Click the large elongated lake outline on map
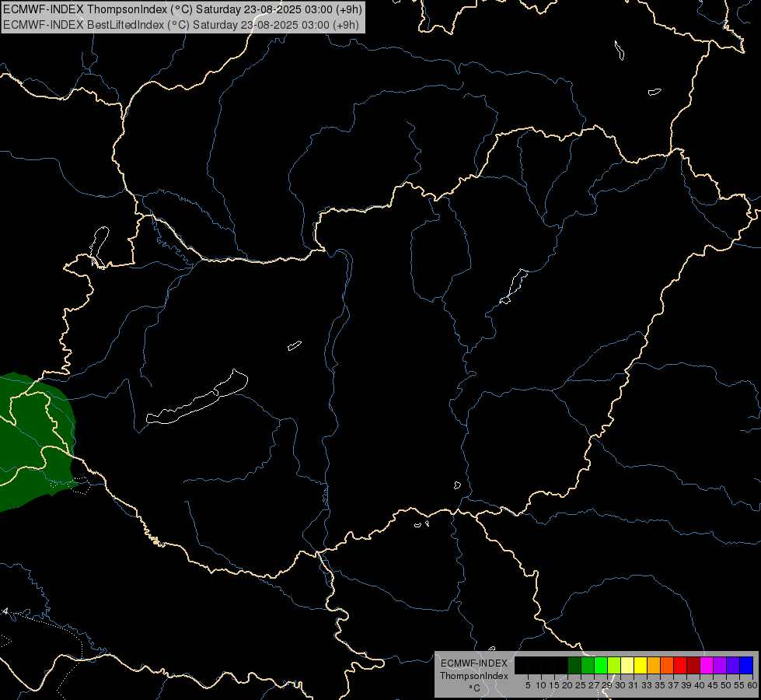 (x=197, y=398)
